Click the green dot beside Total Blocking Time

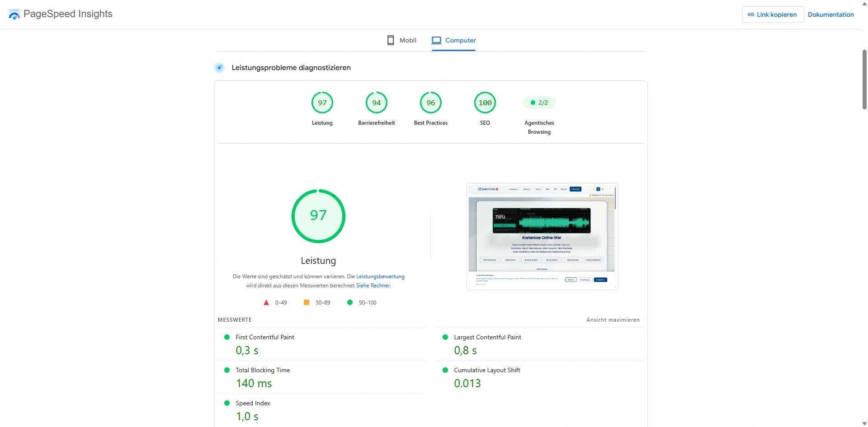point(227,370)
